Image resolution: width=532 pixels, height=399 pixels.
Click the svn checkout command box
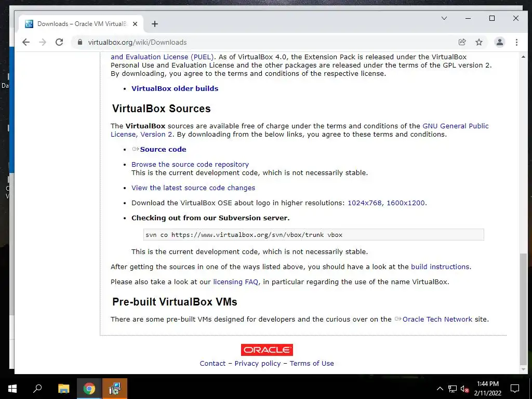pos(313,234)
